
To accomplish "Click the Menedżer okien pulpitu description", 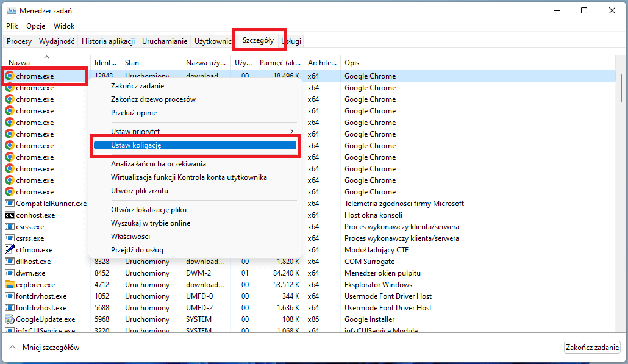I will point(382,273).
